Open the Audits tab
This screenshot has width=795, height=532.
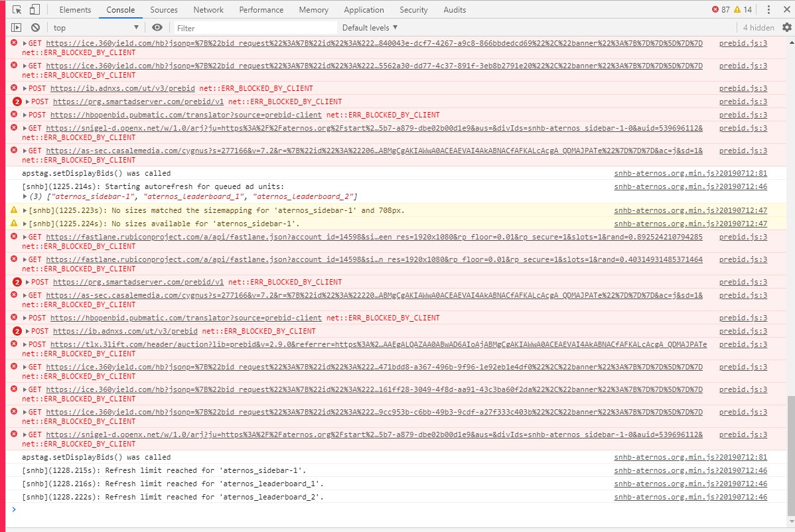(x=455, y=10)
